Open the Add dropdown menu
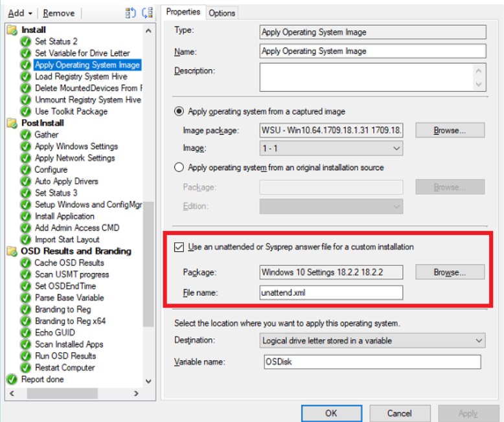 (x=20, y=13)
